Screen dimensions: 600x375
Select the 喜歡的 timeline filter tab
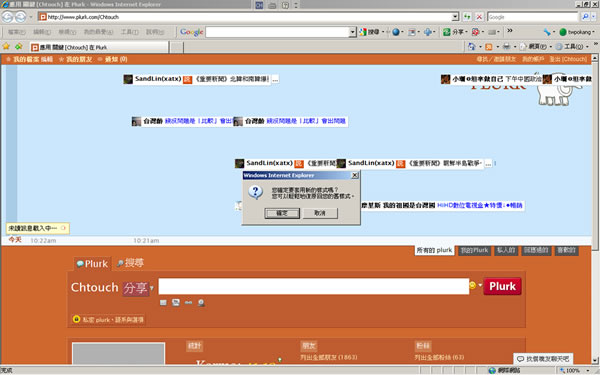coord(566,250)
